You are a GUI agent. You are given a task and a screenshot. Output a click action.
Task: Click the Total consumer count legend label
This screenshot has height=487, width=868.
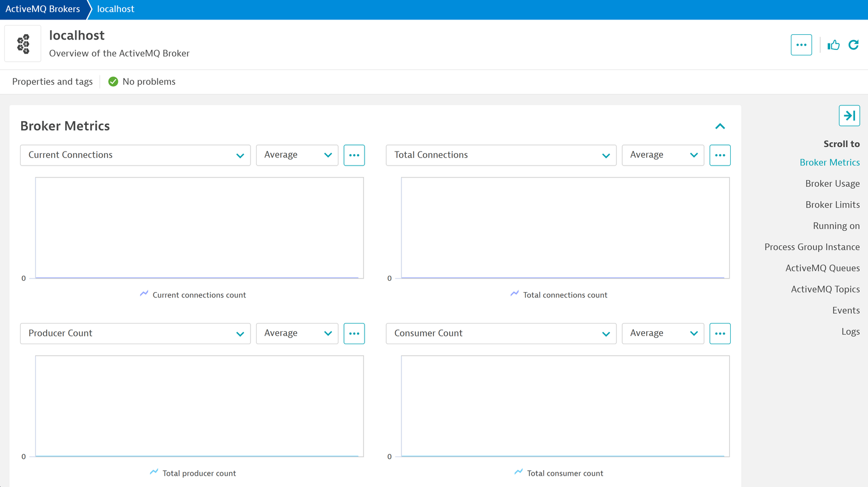(x=565, y=473)
